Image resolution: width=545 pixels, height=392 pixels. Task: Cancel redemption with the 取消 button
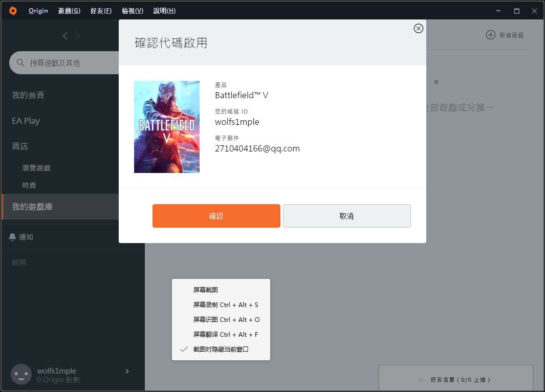[347, 216]
